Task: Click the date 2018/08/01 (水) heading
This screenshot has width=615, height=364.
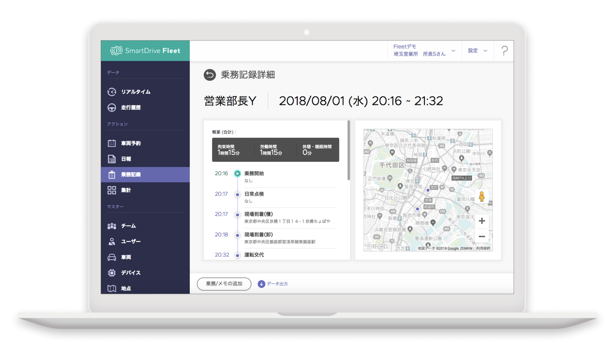Action: pos(323,101)
